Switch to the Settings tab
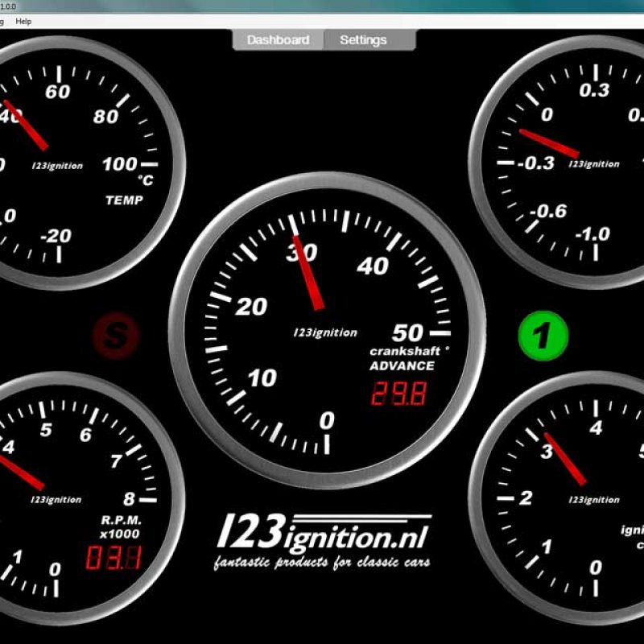The width and height of the screenshot is (644, 644). (363, 40)
